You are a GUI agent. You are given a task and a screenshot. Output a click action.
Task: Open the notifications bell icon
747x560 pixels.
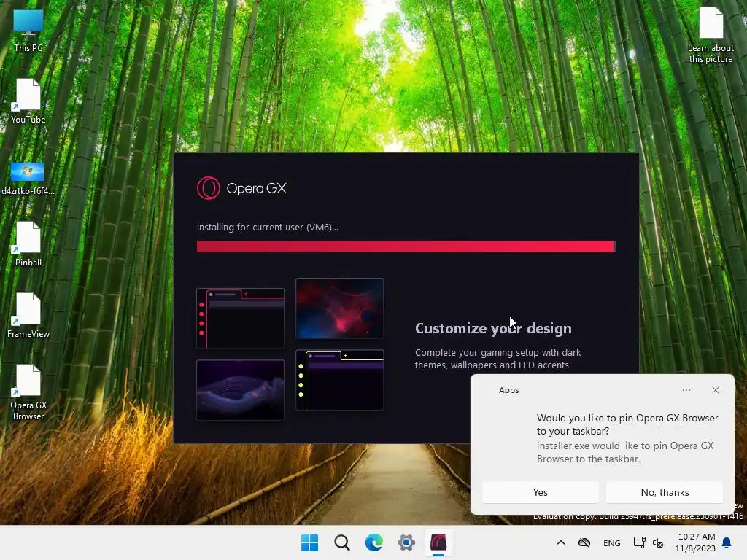727,542
